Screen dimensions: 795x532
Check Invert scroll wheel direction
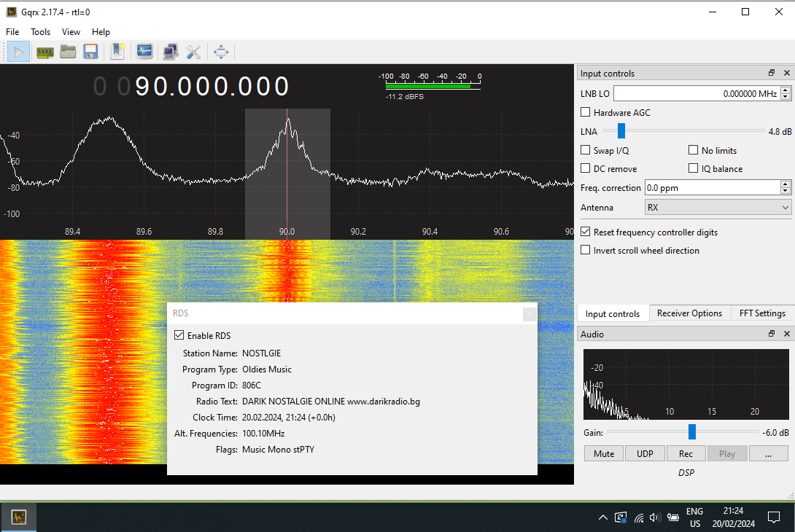coord(586,250)
